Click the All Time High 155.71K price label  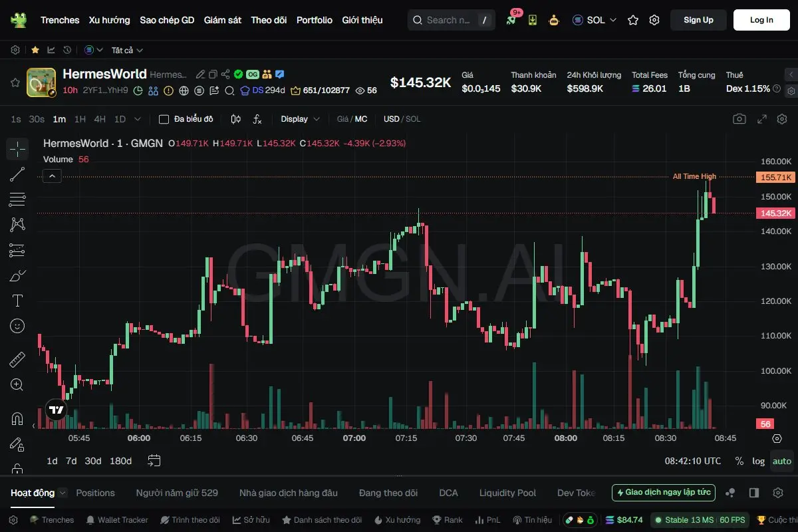pyautogui.click(x=775, y=178)
